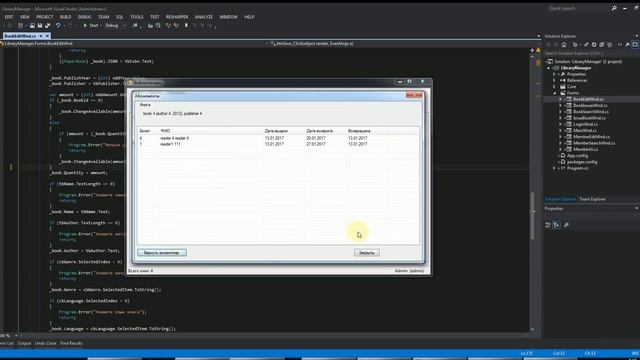640x360 pixels.
Task: Click the Undo toolbar icon
Action: [58, 25]
